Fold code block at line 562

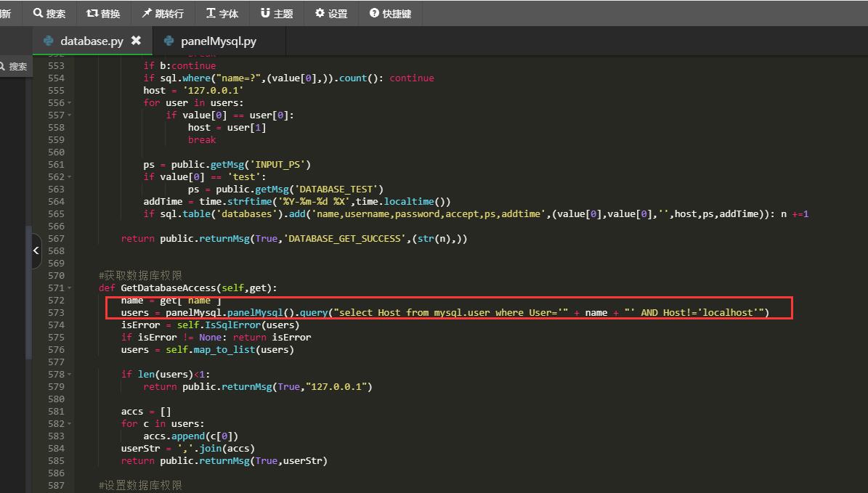point(69,177)
